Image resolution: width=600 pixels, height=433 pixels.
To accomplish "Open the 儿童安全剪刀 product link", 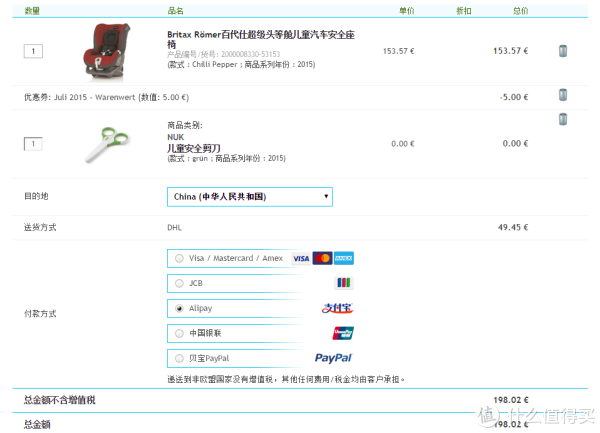I will pos(194,148).
